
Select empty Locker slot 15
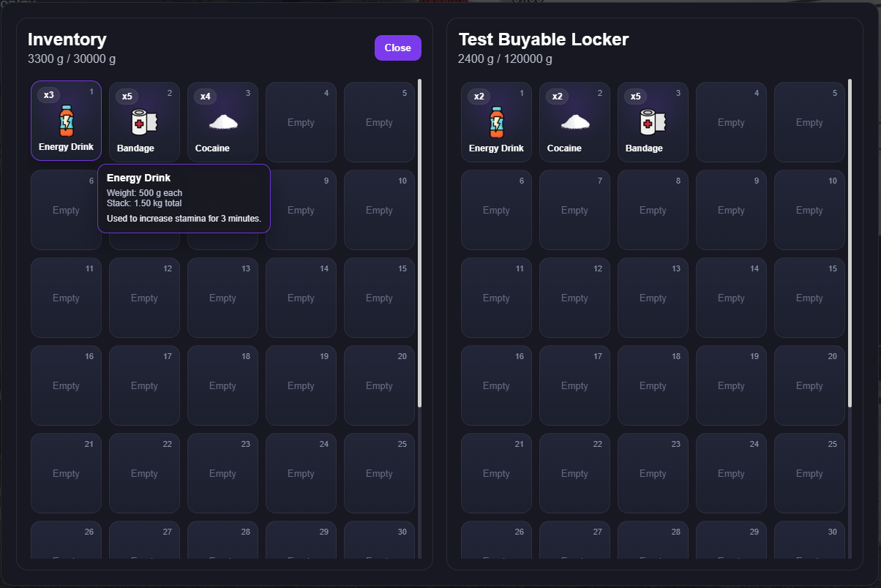tap(809, 298)
